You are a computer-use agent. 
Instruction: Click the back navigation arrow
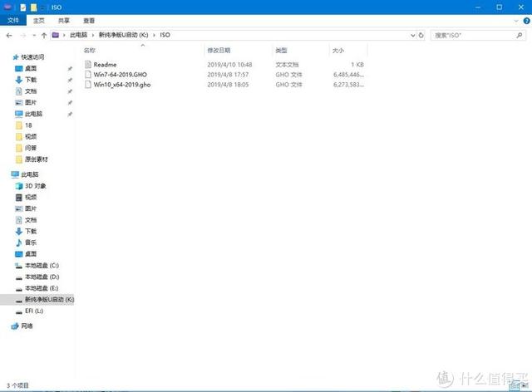[9, 35]
